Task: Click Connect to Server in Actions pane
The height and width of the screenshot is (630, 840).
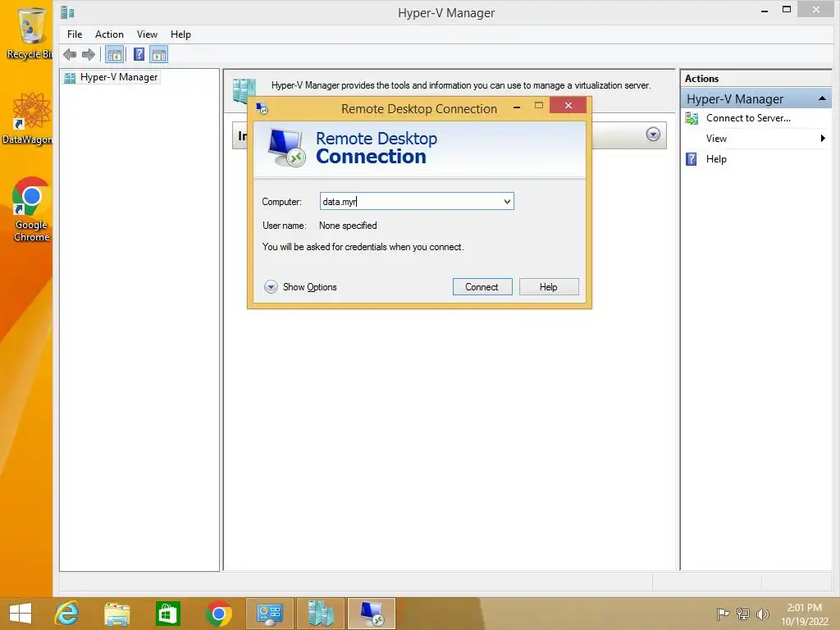Action: click(x=748, y=118)
